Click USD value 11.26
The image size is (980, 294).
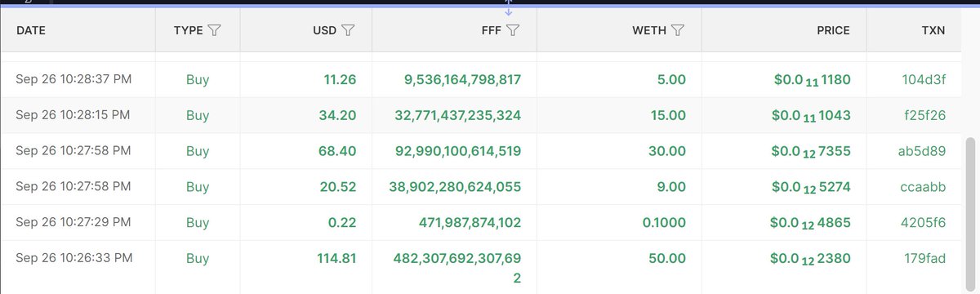(x=340, y=80)
